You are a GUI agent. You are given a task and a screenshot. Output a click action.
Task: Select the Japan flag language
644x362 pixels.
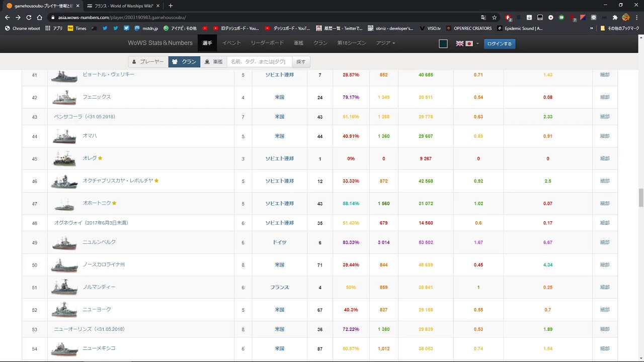point(469,44)
